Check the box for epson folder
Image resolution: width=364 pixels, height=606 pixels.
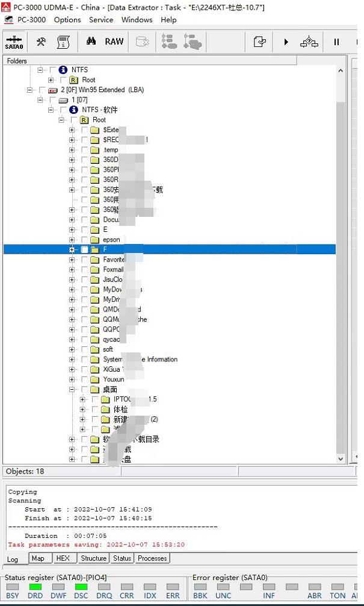[x=85, y=240]
